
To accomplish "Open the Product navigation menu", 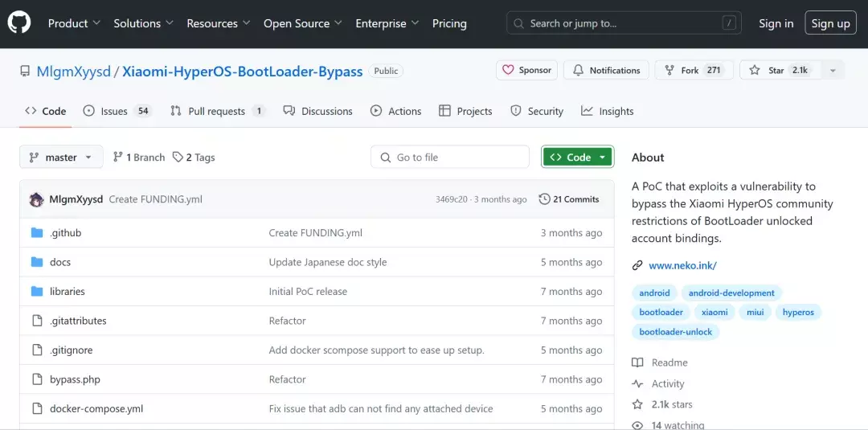I will pyautogui.click(x=74, y=23).
